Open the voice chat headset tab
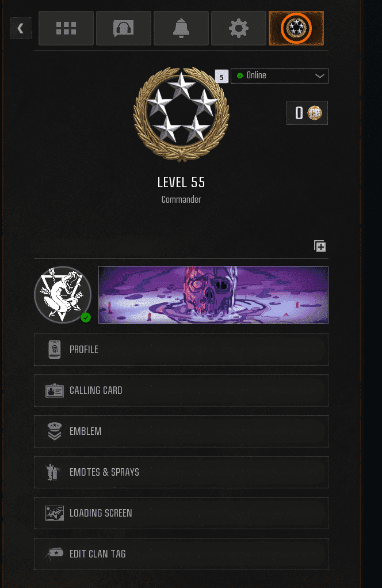 (124, 28)
